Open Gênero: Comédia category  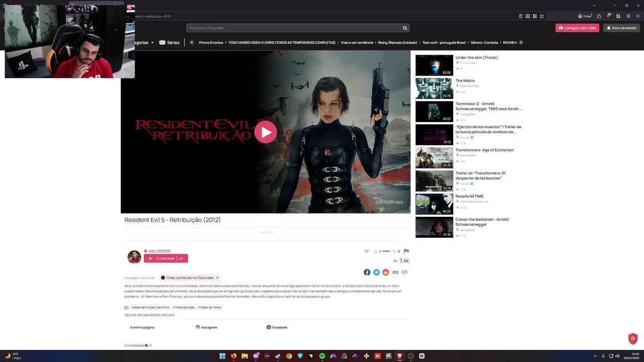pyautogui.click(x=484, y=43)
